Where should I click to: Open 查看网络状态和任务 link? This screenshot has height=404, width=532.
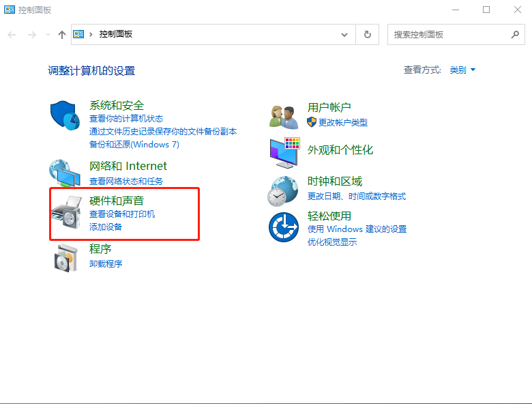click(126, 182)
